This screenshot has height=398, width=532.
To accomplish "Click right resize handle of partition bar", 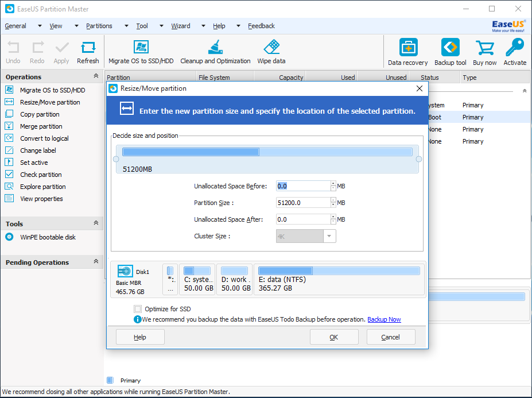I will tap(419, 159).
